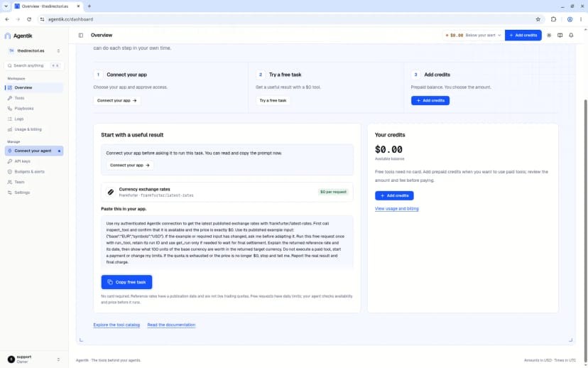Screen dimensions: 588x368
Task: Open the docs book icon
Action: click(560, 36)
